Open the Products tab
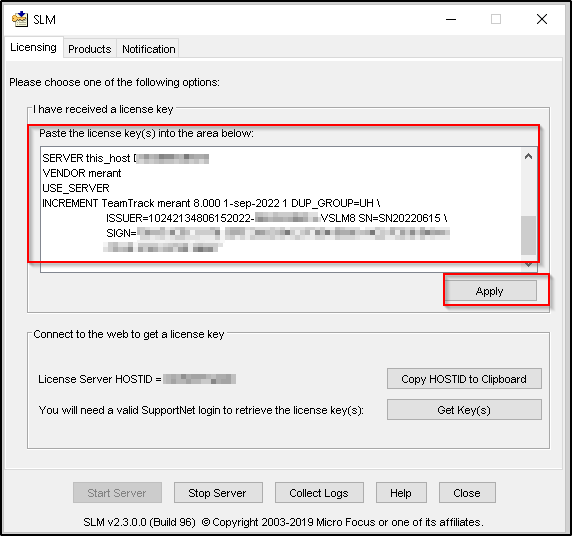This screenshot has width=572, height=536. [90, 49]
